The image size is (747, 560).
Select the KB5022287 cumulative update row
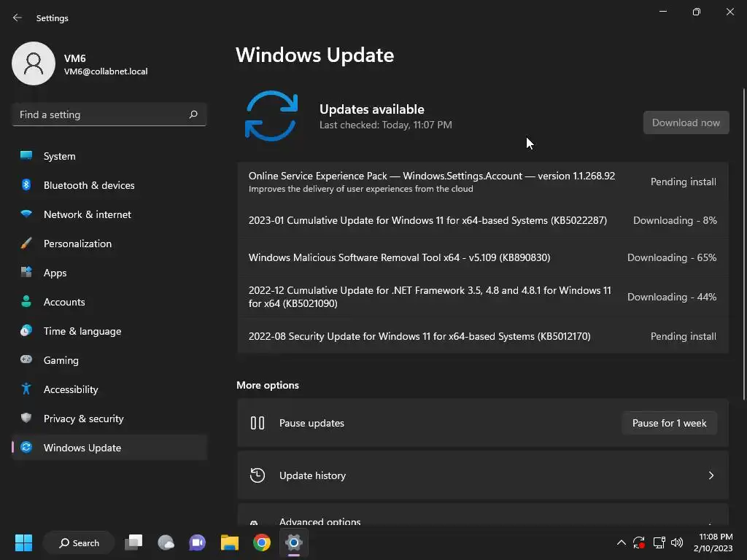coord(483,220)
